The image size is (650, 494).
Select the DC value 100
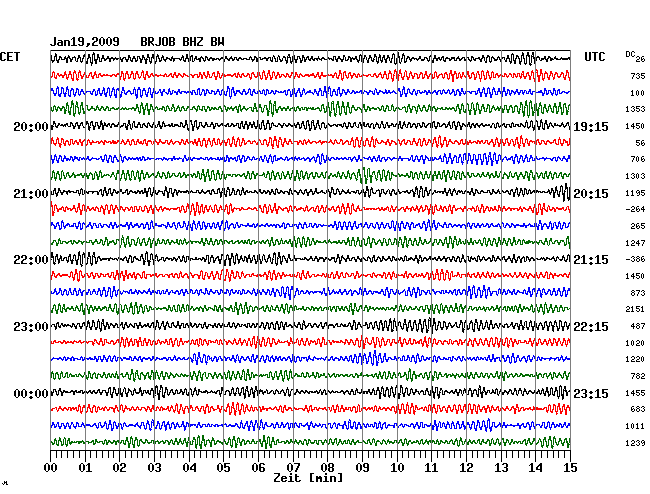tap(638, 93)
